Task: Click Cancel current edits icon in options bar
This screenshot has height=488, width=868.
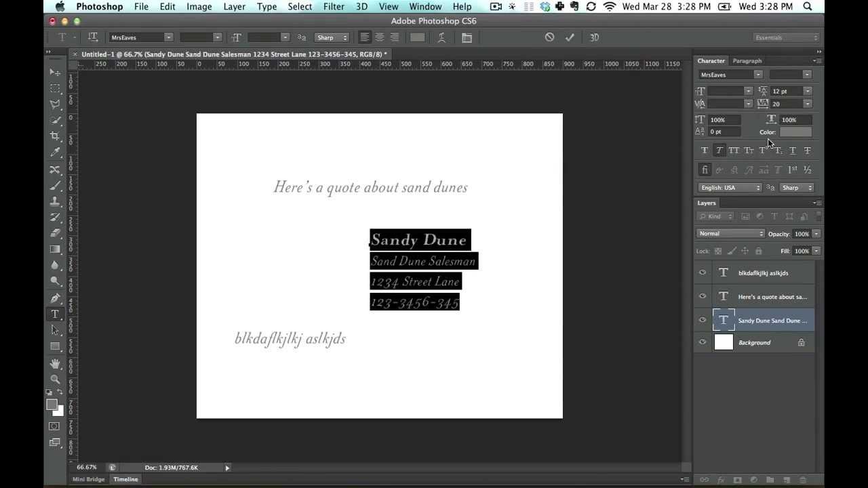Action: coord(549,37)
